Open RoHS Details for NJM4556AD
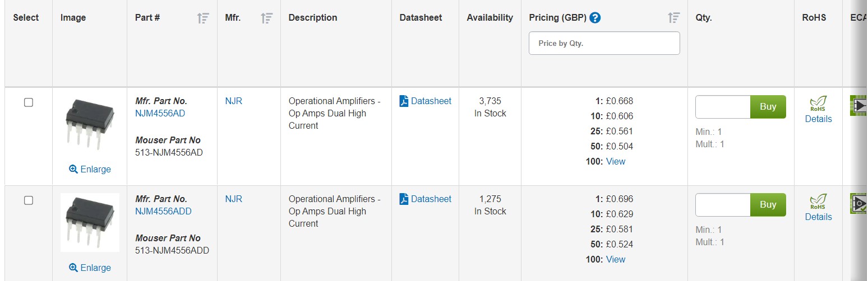The height and width of the screenshot is (281, 868). tap(818, 119)
